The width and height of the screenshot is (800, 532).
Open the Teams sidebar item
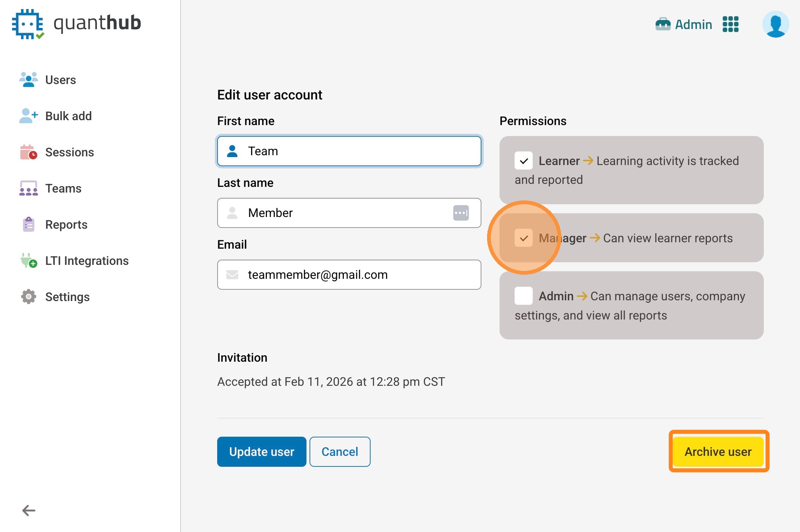[x=63, y=188]
